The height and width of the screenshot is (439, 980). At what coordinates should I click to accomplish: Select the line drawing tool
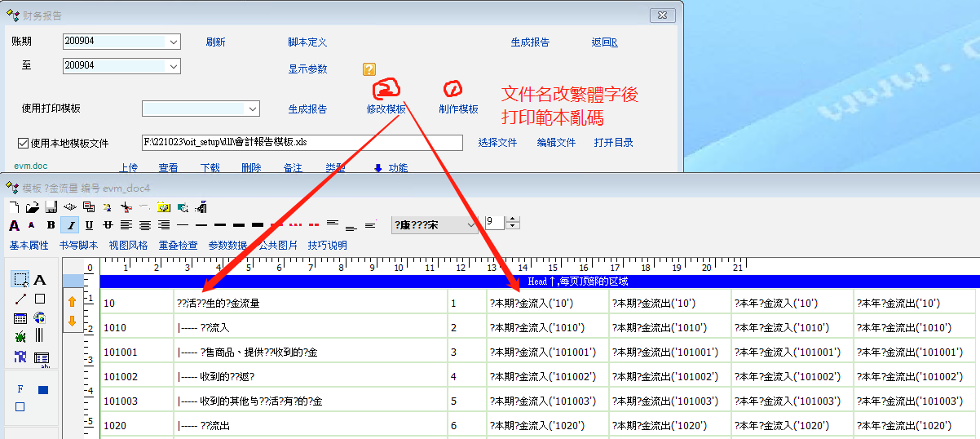20,299
